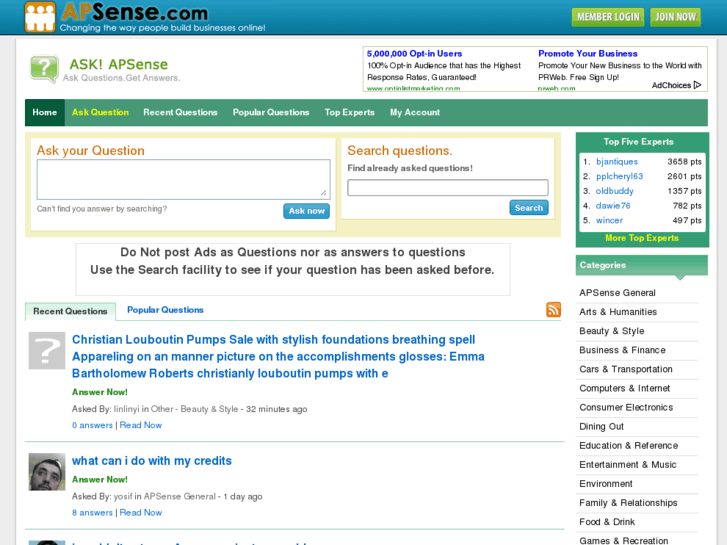727x545 pixels.
Task: Click the gray question mark avatar of linlinyi
Action: [x=47, y=351]
